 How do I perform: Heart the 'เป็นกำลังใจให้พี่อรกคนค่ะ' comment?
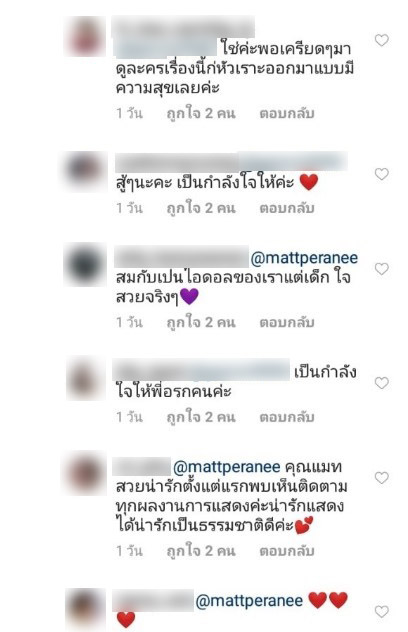pyautogui.click(x=381, y=383)
